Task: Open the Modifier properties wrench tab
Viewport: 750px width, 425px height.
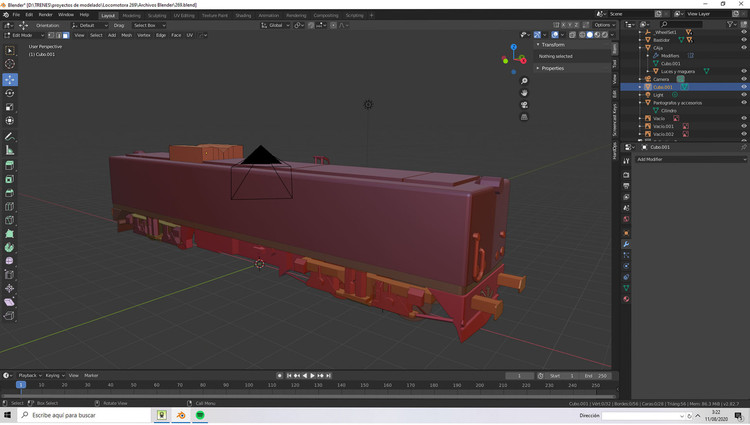Action: pyautogui.click(x=626, y=244)
